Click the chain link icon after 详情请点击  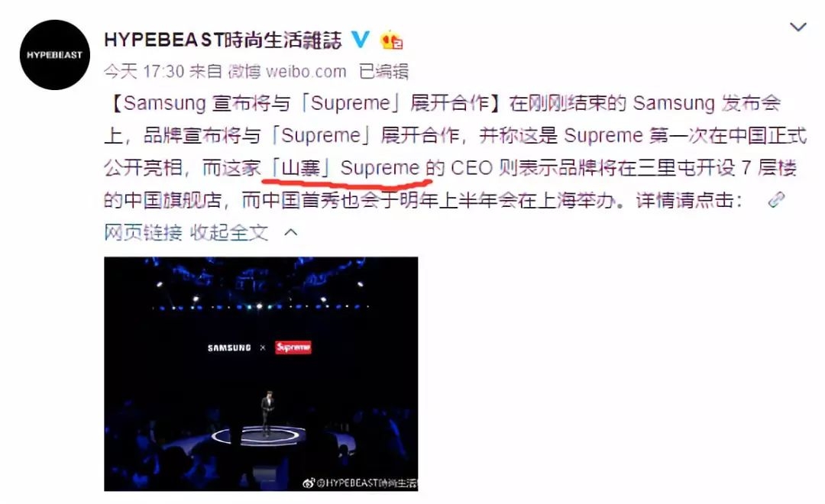click(776, 200)
